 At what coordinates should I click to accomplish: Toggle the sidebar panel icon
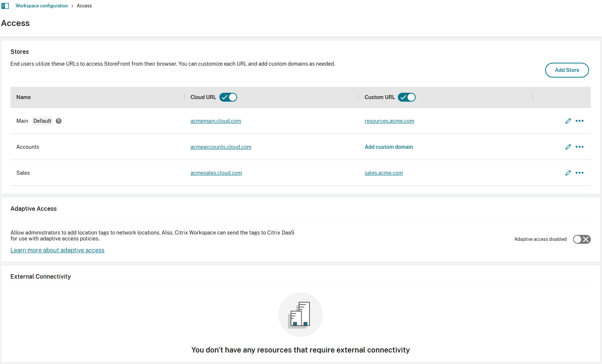click(x=5, y=6)
